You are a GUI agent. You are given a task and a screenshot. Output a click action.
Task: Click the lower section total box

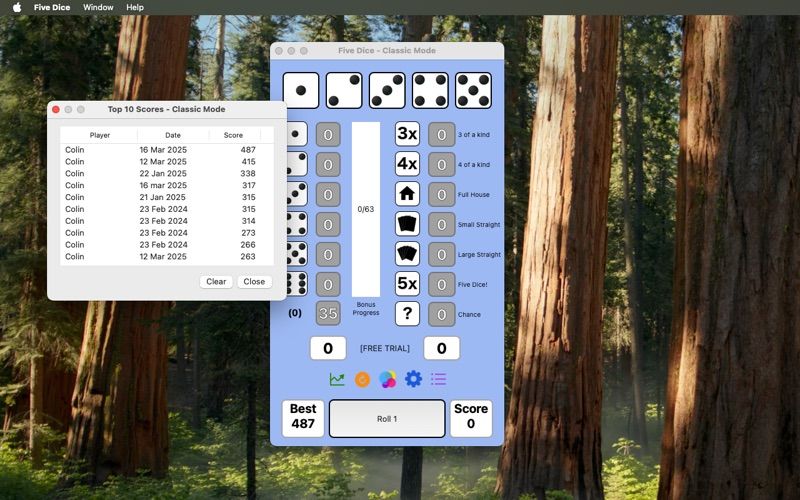[x=441, y=348]
